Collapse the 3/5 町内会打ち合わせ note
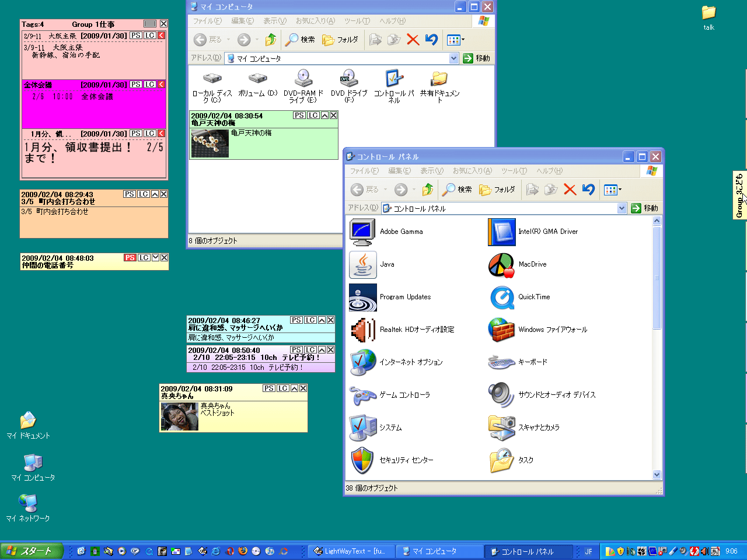747x560 pixels. tap(155, 194)
